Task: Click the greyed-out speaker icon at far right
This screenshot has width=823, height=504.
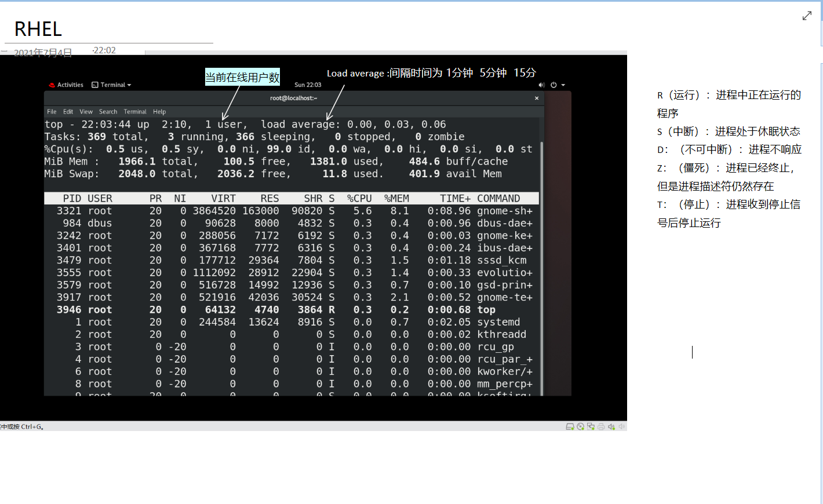Action: (622, 427)
